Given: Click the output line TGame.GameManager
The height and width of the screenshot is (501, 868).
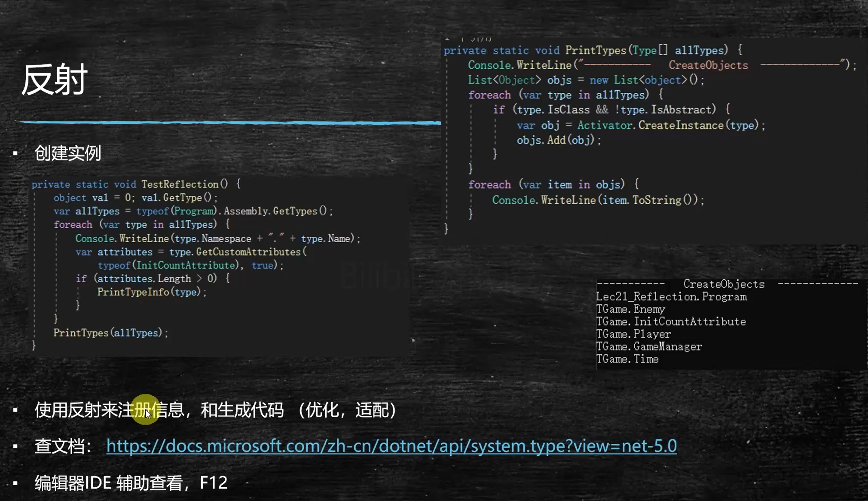Looking at the screenshot, I should click(x=649, y=346).
